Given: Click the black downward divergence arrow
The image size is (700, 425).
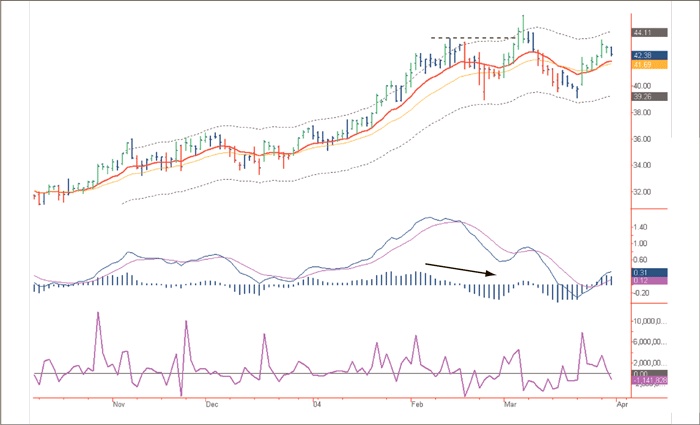Looking at the screenshot, I should (x=461, y=269).
